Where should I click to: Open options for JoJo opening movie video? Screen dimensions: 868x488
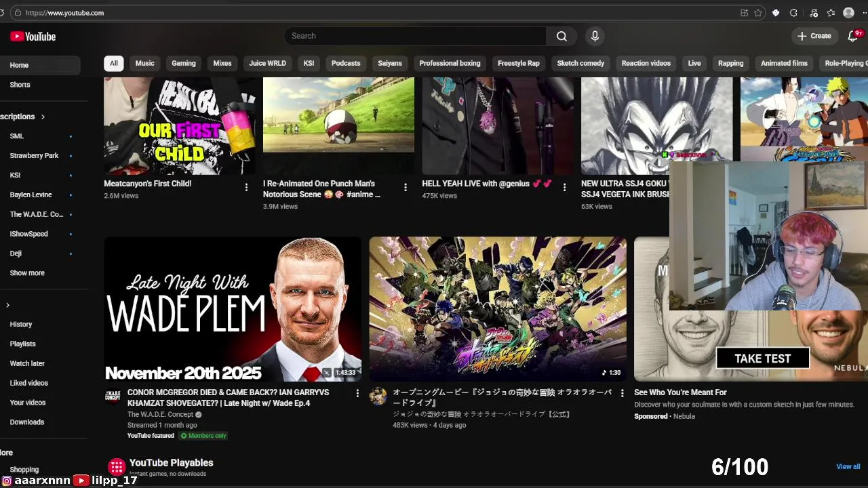(x=622, y=393)
